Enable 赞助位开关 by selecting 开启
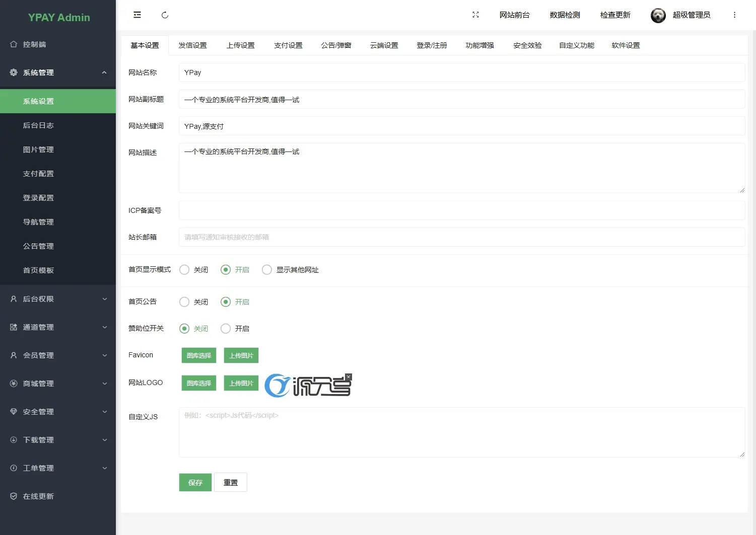This screenshot has width=756, height=535. coord(226,329)
